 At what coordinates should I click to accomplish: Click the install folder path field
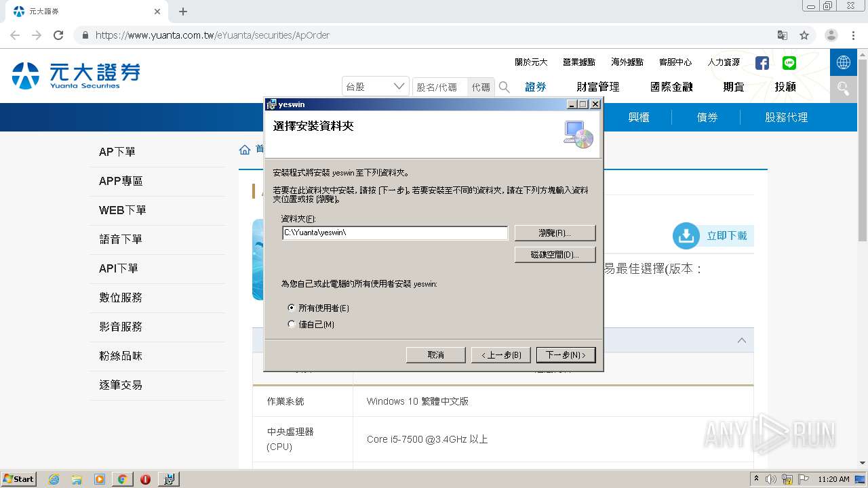point(395,233)
